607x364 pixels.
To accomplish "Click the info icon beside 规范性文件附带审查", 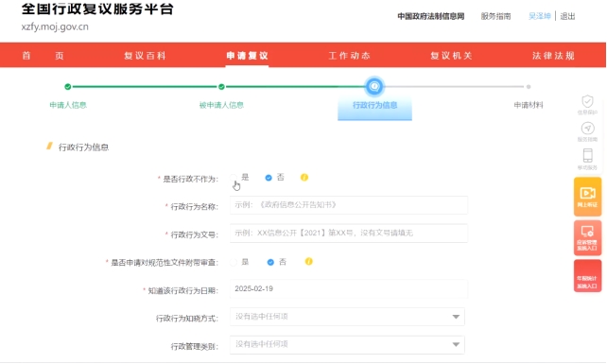I will point(308,261).
